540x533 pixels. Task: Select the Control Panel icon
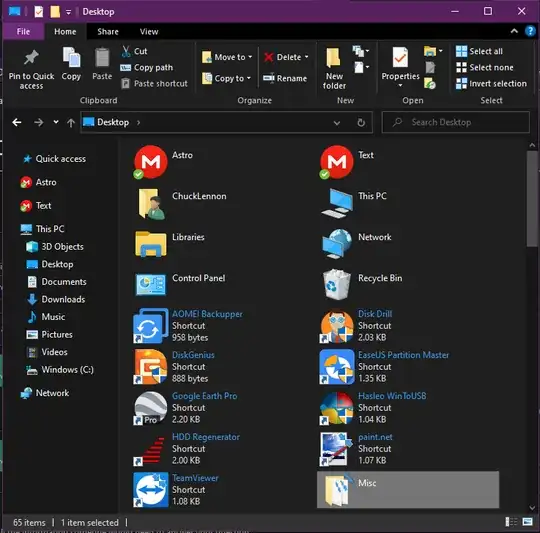pyautogui.click(x=150, y=284)
